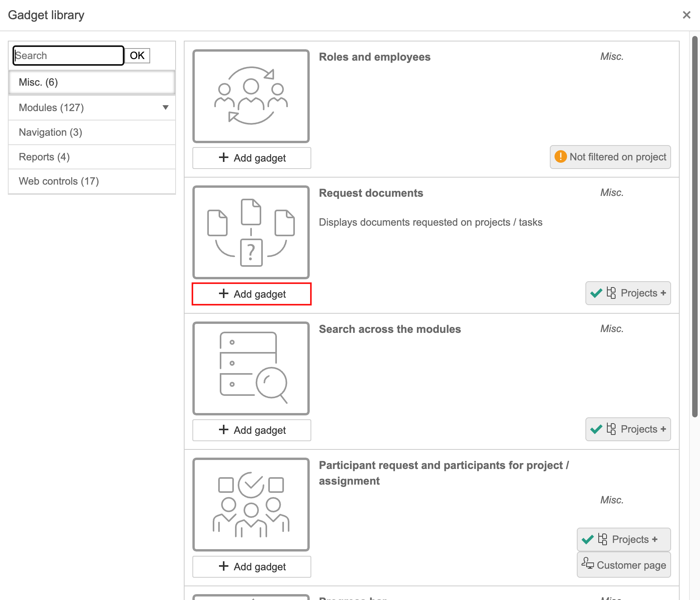Click the Request documents gadget icon

click(x=251, y=232)
